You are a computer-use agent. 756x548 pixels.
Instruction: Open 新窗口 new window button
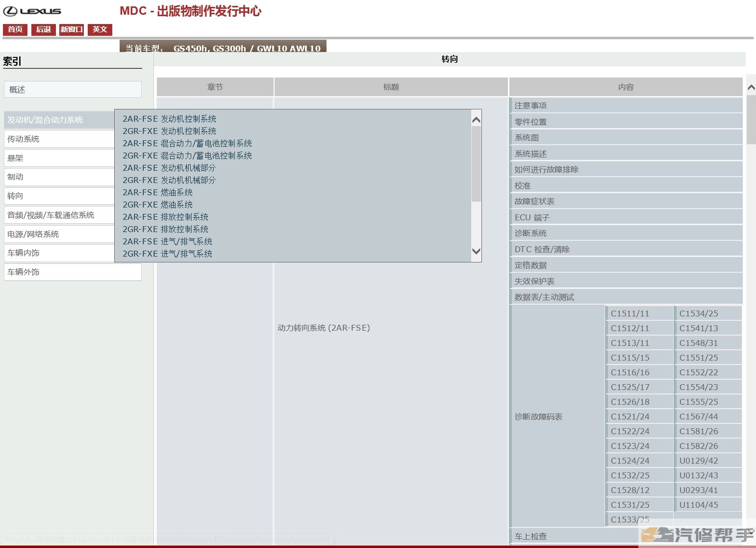point(72,29)
